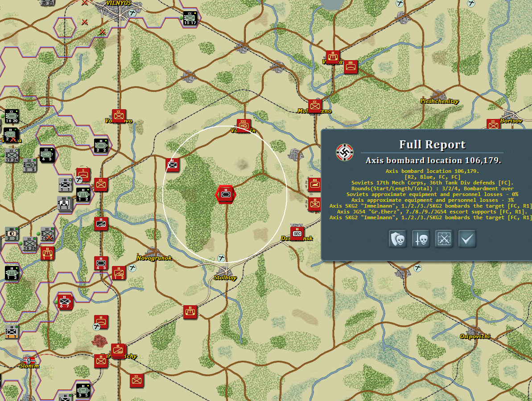Select the German unit marked 3 5
This screenshot has width=532, height=401.
pyautogui.click(x=83, y=390)
